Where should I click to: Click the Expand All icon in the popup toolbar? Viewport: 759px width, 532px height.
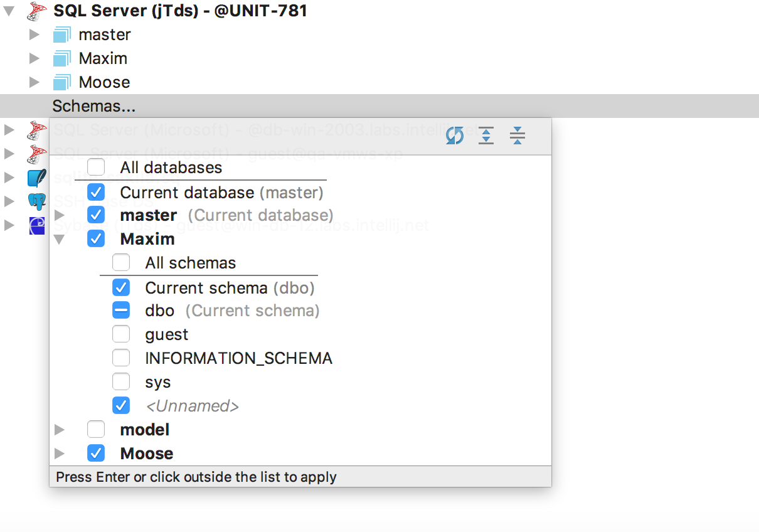coord(486,136)
